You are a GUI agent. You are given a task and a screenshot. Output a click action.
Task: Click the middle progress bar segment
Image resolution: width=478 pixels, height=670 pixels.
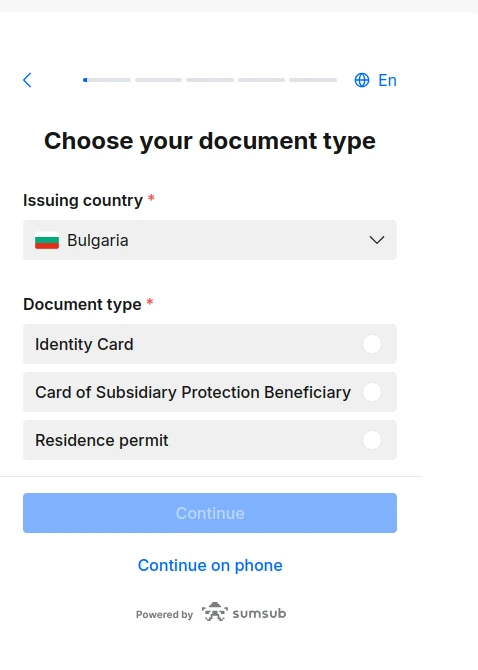[x=210, y=80]
